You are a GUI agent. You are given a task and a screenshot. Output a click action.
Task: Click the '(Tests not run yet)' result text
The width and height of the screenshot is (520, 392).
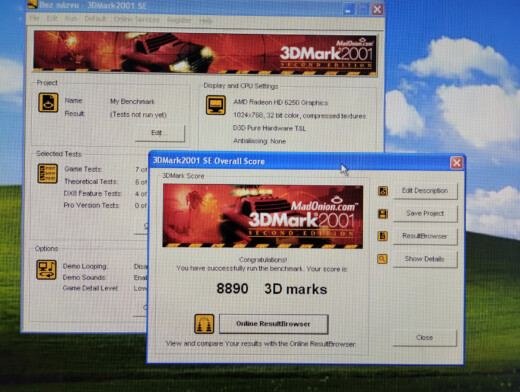pos(138,114)
